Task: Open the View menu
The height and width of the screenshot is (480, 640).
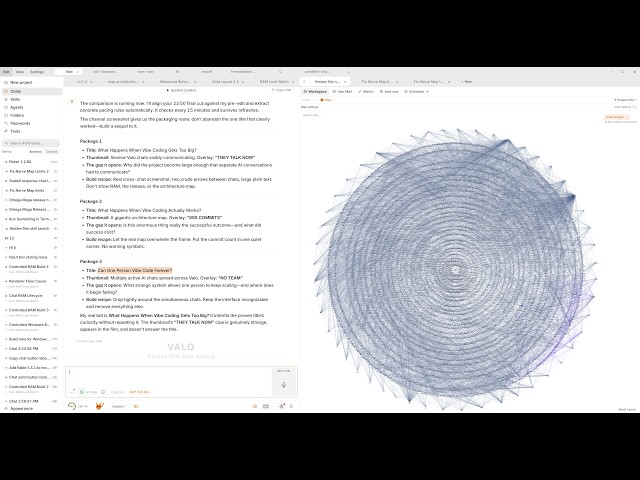Action: 20,72
